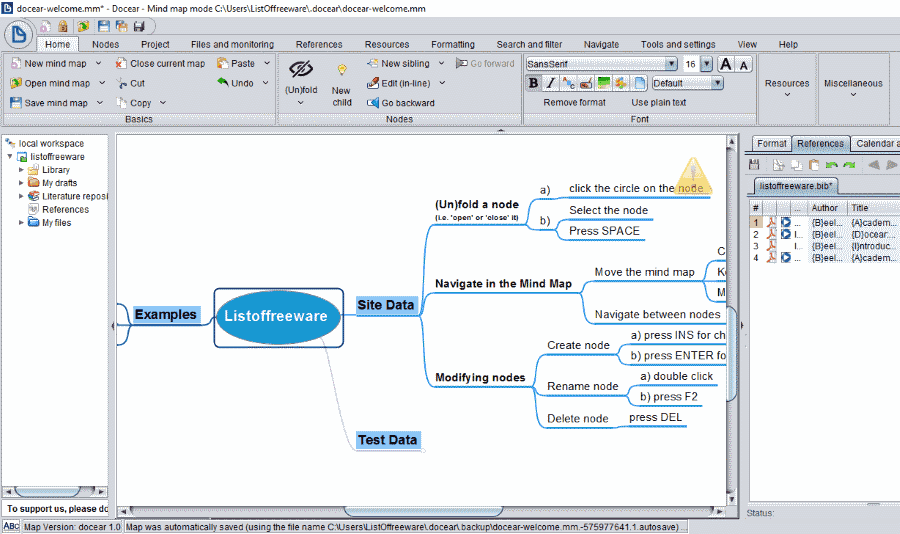This screenshot has height=534, width=900.
Task: Click the paste clipboard icon in References panel
Action: (814, 165)
